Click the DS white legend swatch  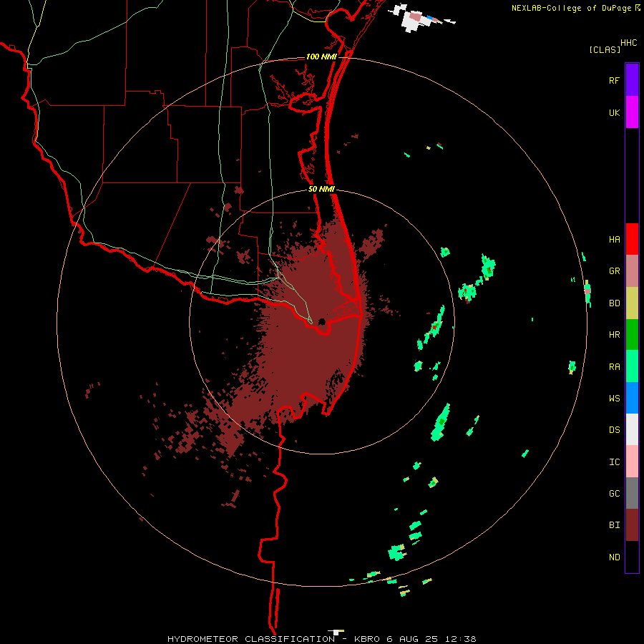tap(632, 429)
